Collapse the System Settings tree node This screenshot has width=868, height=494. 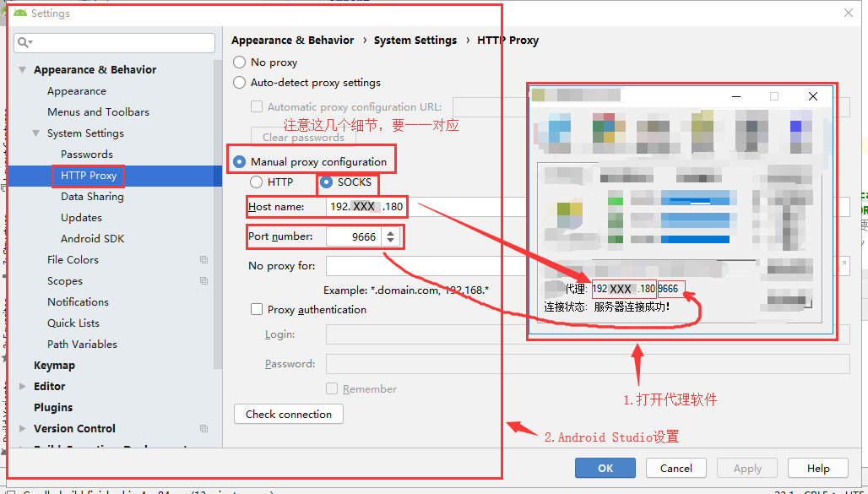pos(36,133)
